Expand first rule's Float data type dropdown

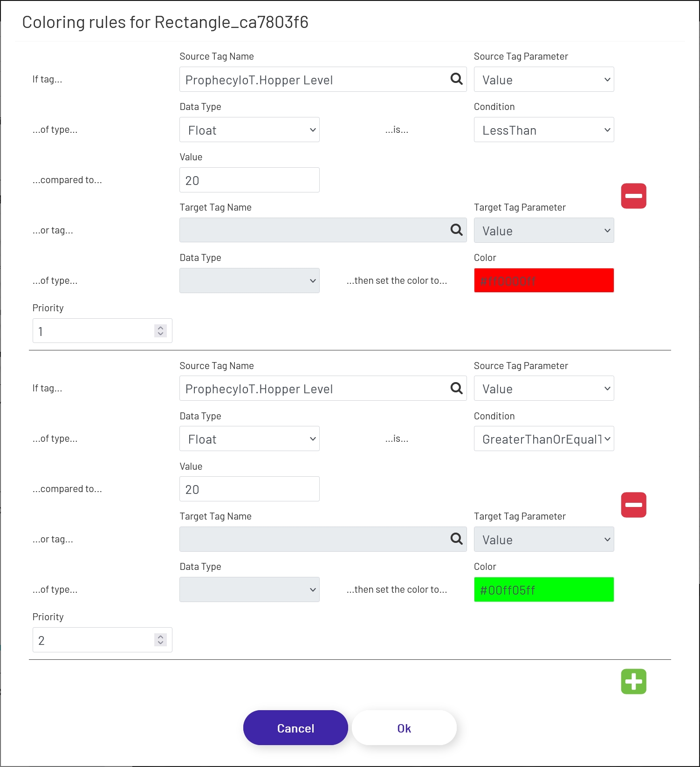249,130
